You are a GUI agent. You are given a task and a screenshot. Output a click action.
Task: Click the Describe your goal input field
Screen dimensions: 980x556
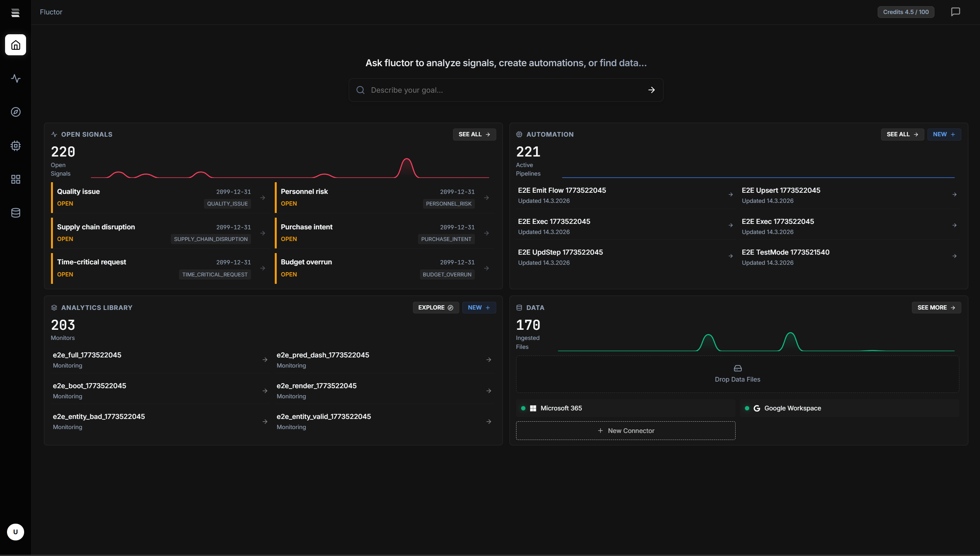[x=506, y=90]
